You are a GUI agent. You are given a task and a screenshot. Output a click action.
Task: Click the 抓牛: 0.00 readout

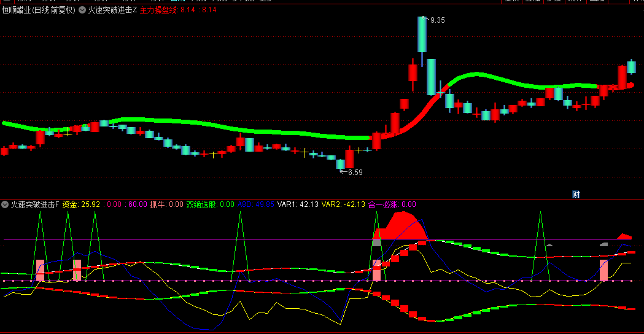(166, 204)
